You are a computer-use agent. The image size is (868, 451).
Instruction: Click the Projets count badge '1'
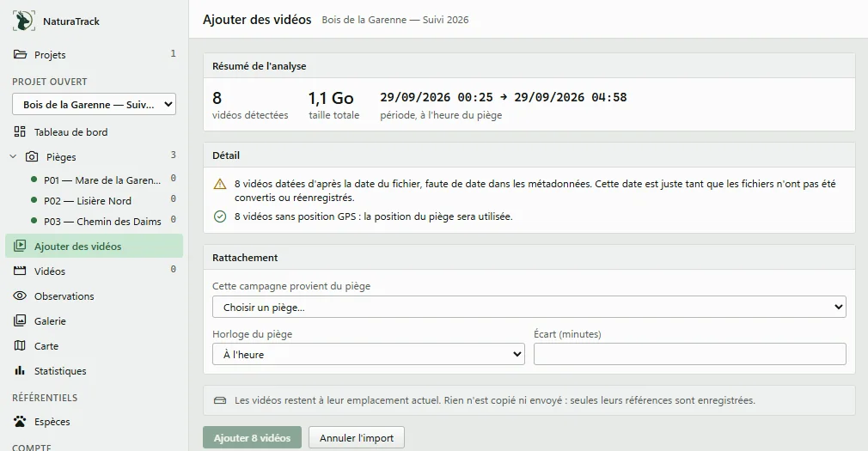tap(174, 53)
